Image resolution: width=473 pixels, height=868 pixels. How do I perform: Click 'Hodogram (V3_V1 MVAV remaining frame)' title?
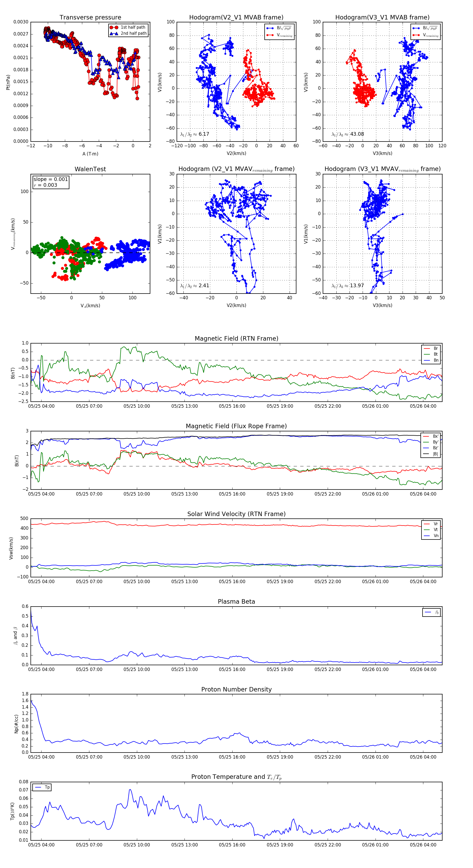(382, 169)
